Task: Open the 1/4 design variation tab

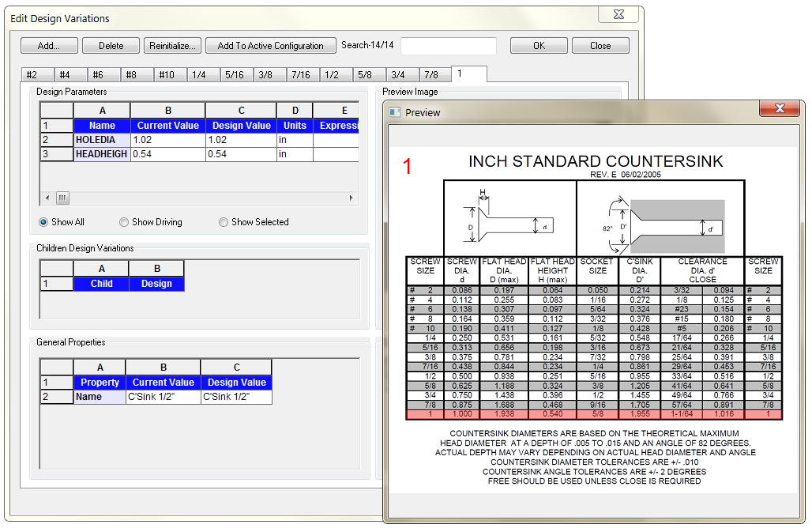Action: (x=199, y=75)
